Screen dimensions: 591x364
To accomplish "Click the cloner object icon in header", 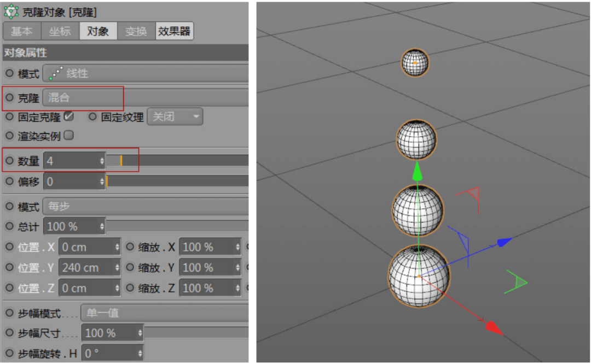I will pyautogui.click(x=11, y=12).
